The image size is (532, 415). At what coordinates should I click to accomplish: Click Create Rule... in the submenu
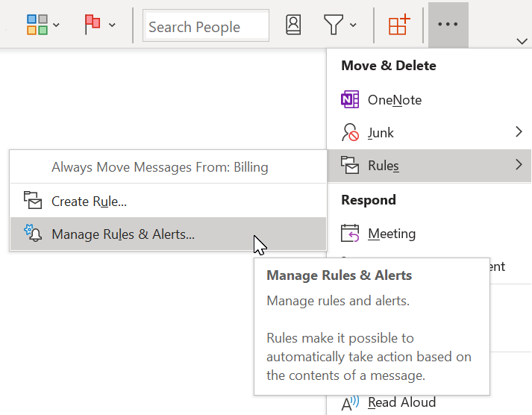(x=89, y=201)
